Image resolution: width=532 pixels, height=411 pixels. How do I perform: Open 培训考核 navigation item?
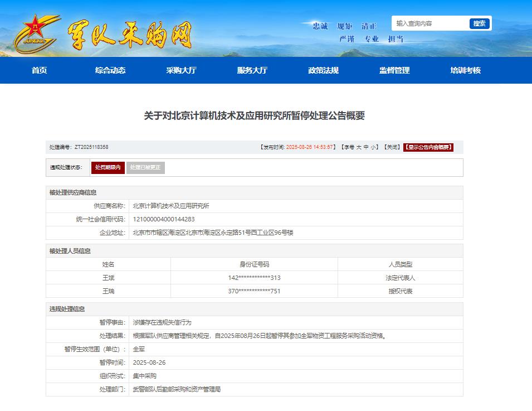pyautogui.click(x=465, y=70)
